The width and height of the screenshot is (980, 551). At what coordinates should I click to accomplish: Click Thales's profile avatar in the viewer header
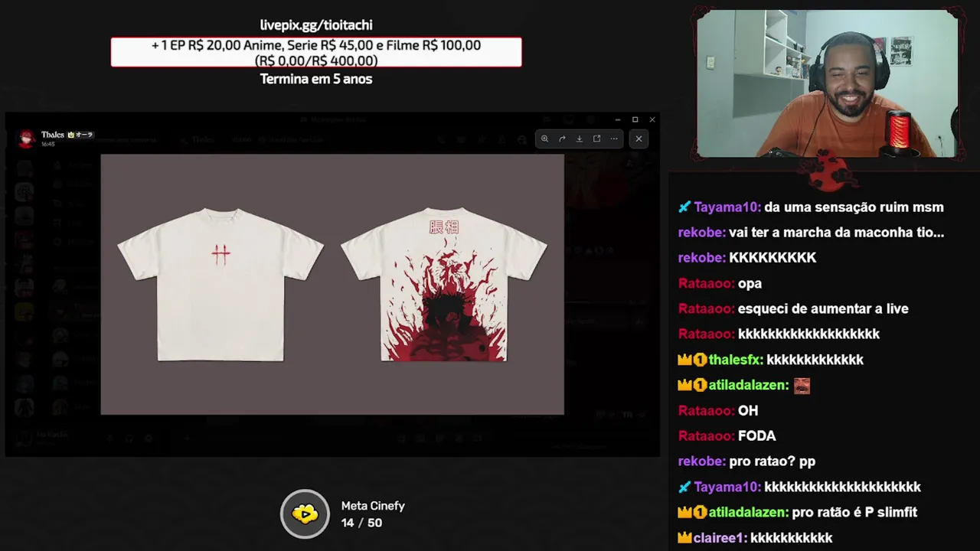point(28,138)
